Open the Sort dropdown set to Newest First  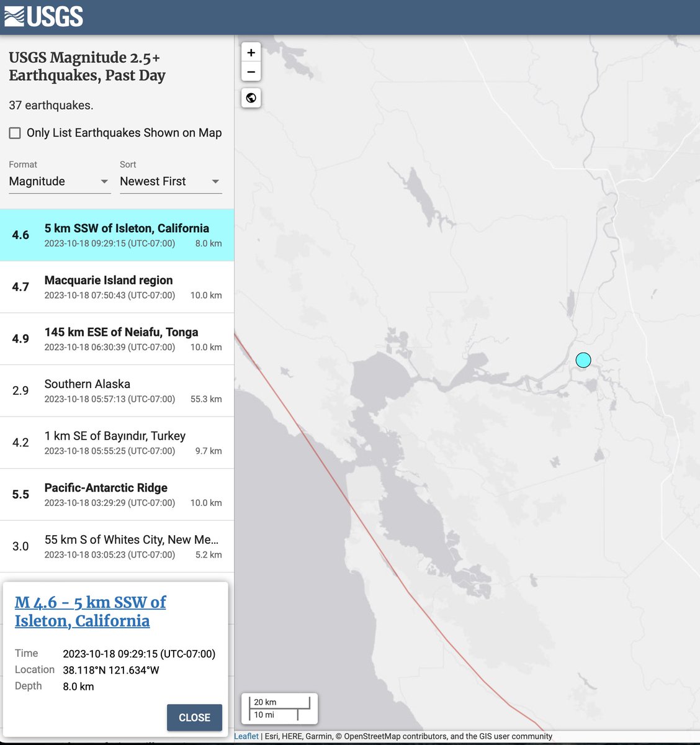pos(171,181)
